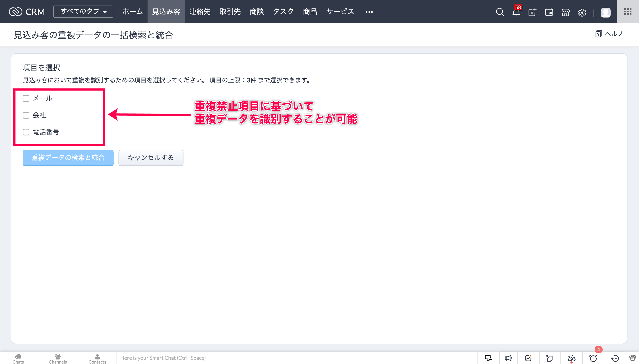Click the キャンセルする button
Image resolution: width=639 pixels, height=364 pixels.
[x=151, y=157]
